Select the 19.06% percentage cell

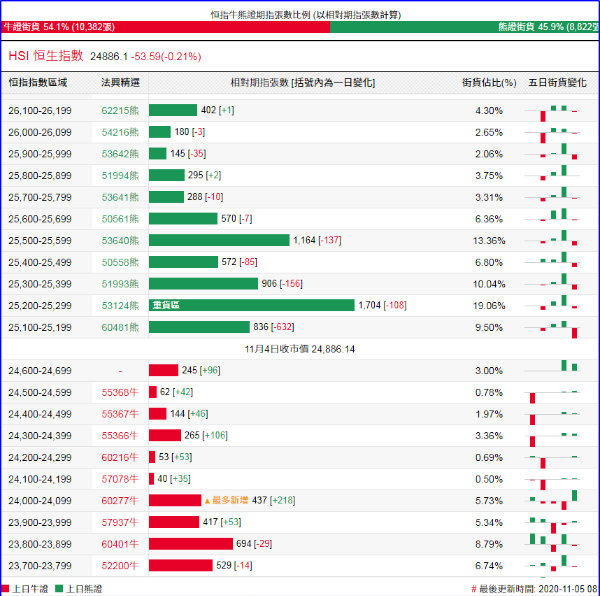pos(489,306)
